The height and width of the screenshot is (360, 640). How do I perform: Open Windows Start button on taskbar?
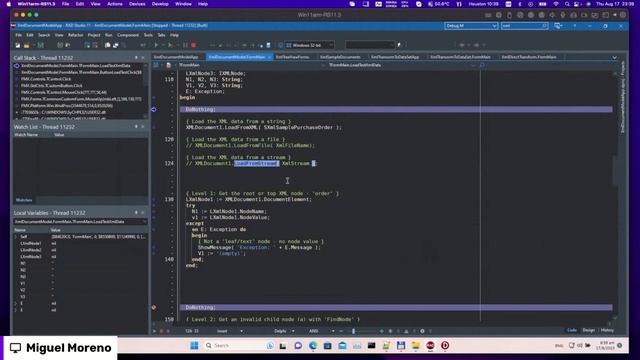pyautogui.click(x=194, y=346)
